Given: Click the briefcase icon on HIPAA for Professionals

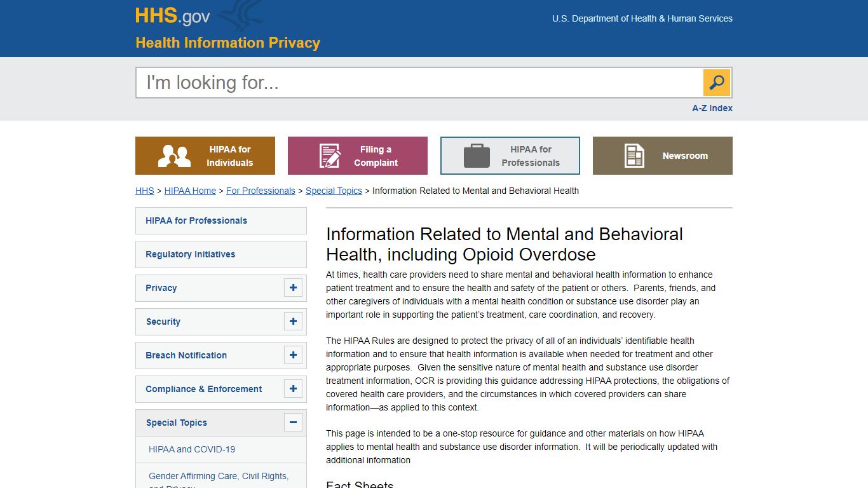Looking at the screenshot, I should pos(477,156).
